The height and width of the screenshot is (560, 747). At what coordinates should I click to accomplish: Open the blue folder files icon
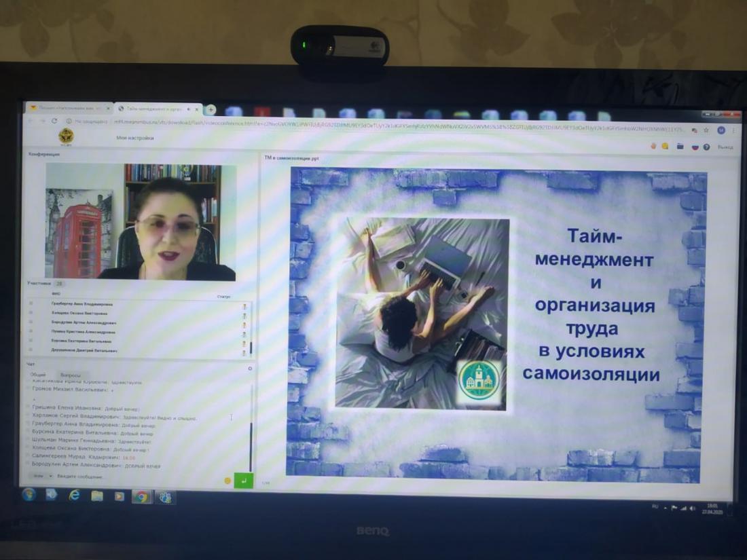point(680,147)
